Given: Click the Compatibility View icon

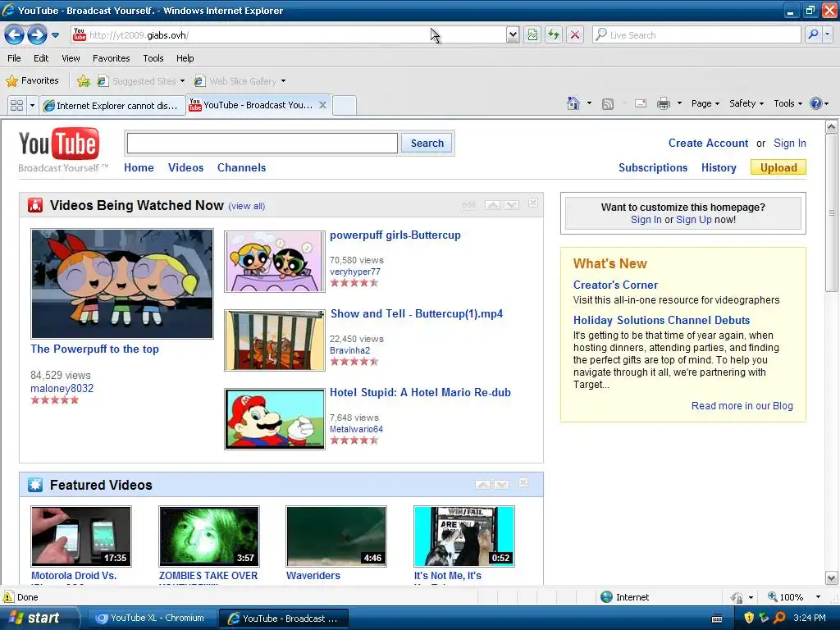Looking at the screenshot, I should 532,35.
